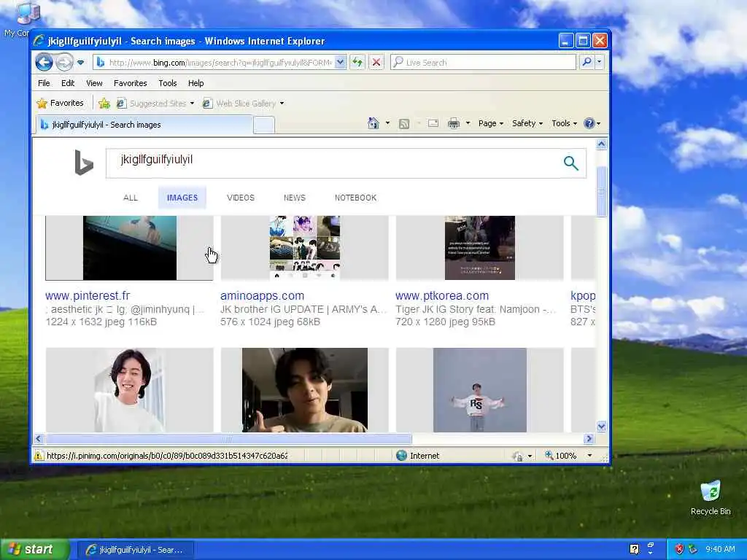Click Internet zone globe in status bar
The width and height of the screenshot is (747, 560).
tap(402, 456)
